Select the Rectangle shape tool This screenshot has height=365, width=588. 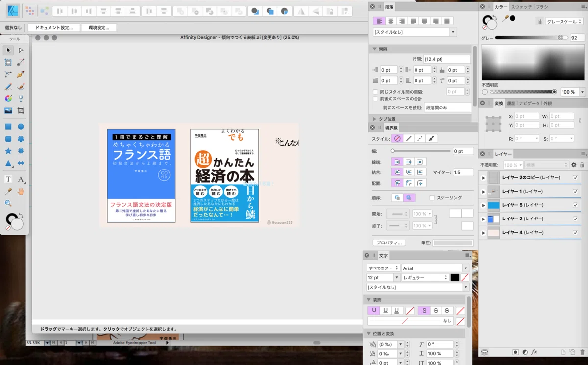(x=8, y=127)
